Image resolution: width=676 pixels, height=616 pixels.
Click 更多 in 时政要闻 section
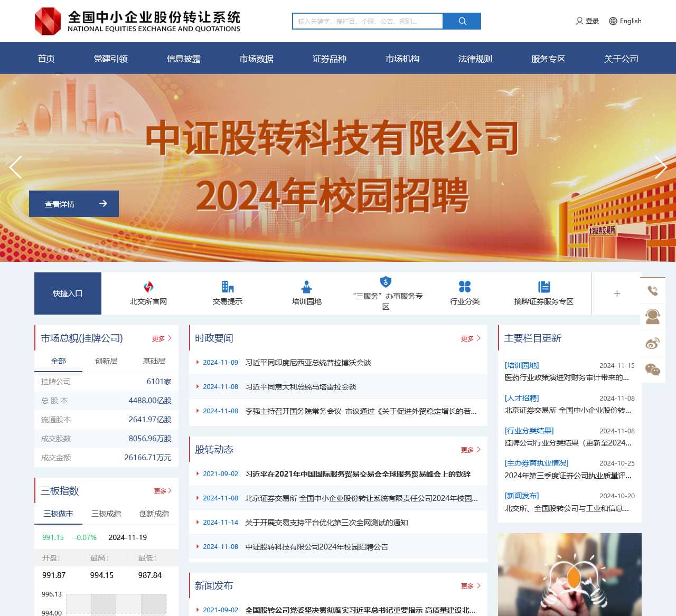click(471, 338)
